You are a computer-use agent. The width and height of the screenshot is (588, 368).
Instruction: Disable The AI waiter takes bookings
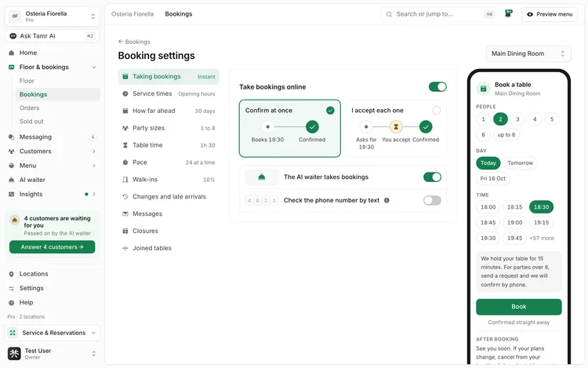tap(432, 177)
